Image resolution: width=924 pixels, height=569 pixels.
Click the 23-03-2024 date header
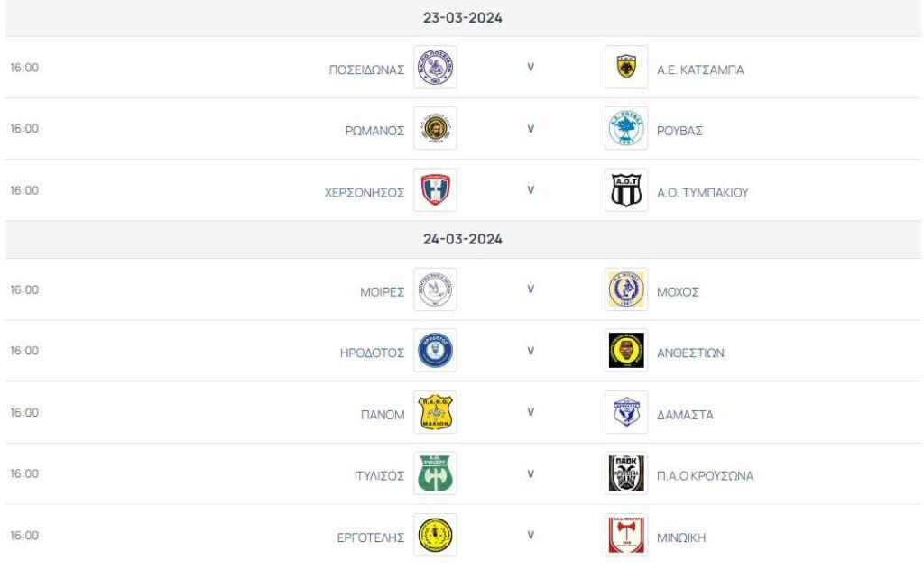click(463, 18)
